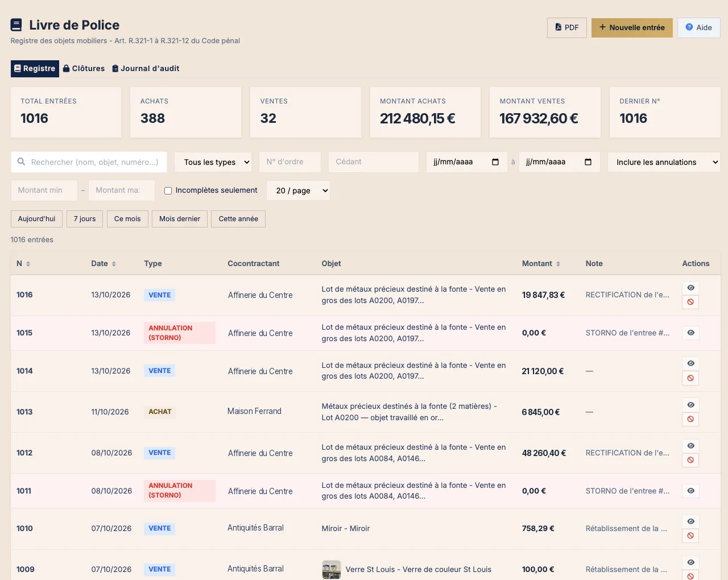Apply the 7 jours quick filter
The width and height of the screenshot is (728, 580).
85,219
